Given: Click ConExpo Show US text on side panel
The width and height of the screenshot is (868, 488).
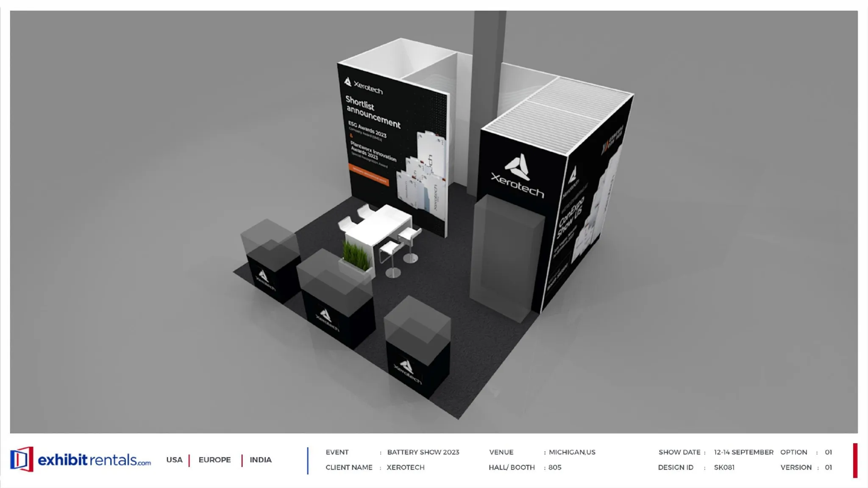Looking at the screenshot, I should tap(570, 218).
